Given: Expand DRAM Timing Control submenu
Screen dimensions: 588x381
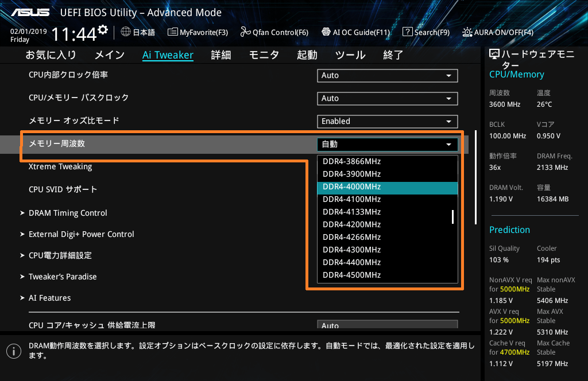Looking at the screenshot, I should [68, 213].
